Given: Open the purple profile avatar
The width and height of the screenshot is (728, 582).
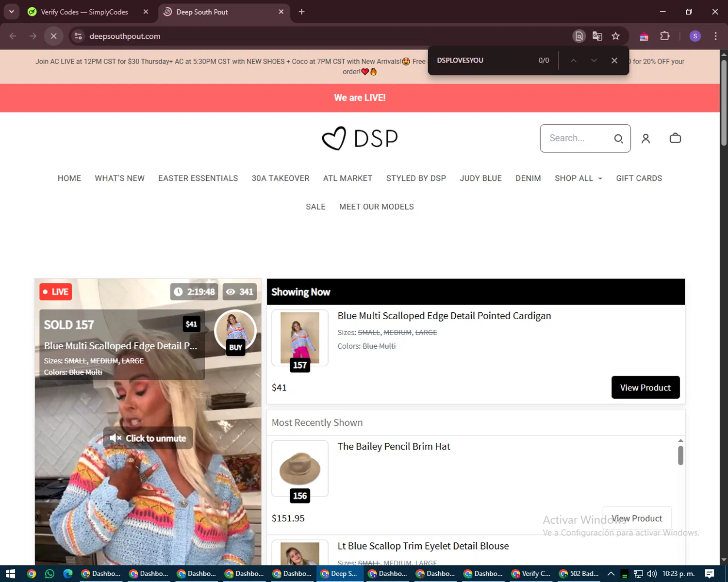Looking at the screenshot, I should click(695, 36).
